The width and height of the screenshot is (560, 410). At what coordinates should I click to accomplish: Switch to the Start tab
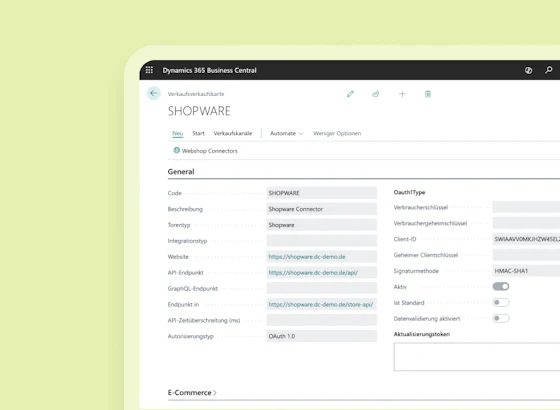tap(198, 133)
